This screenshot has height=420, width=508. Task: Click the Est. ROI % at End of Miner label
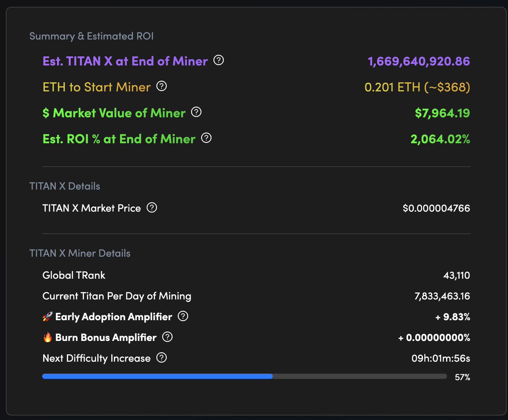pos(119,139)
